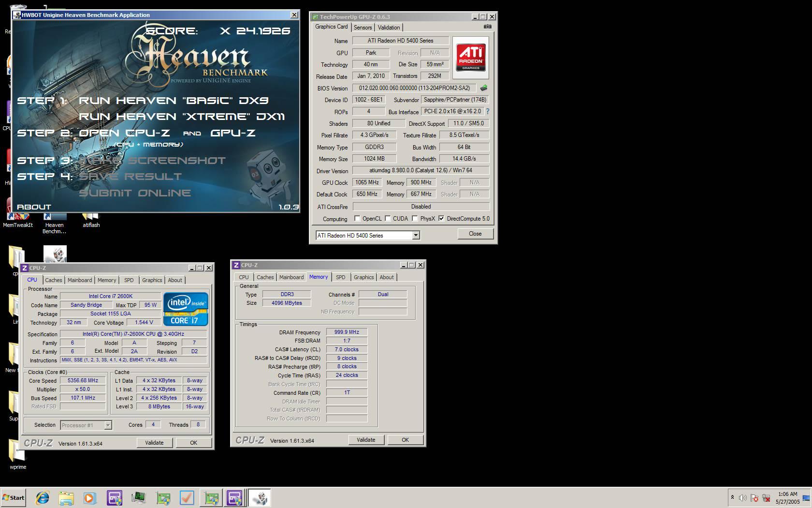Click Validate in left CPU-Z window
This screenshot has height=508, width=812.
[154, 443]
